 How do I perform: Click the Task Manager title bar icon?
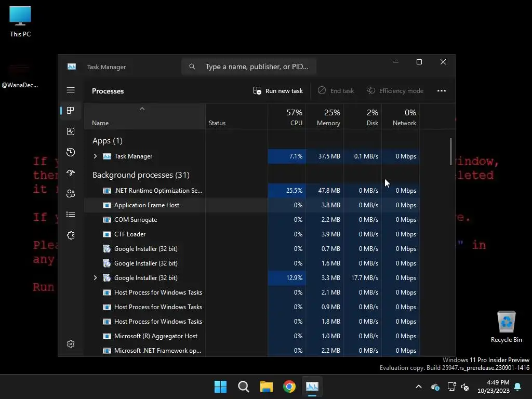click(72, 66)
